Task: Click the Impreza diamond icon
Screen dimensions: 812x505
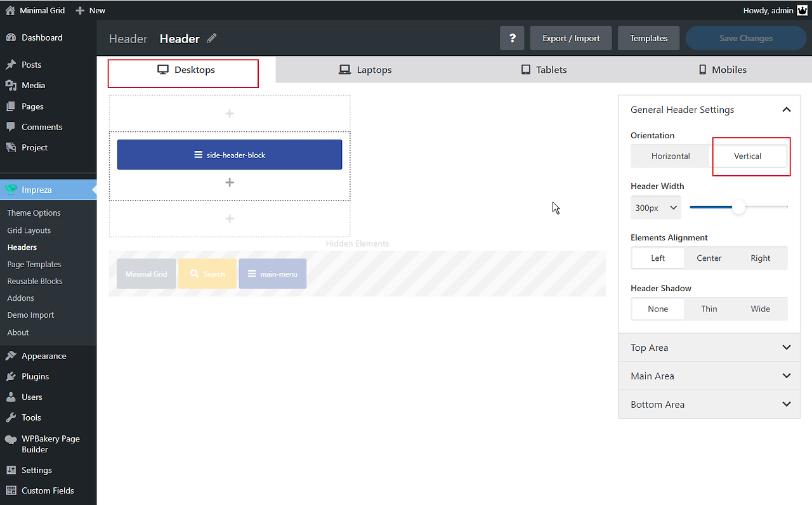Action: click(11, 190)
